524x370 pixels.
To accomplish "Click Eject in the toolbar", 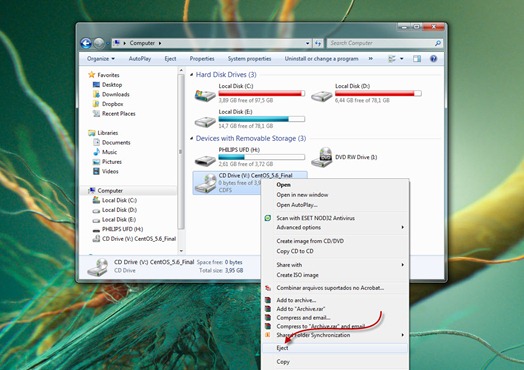I will tap(170, 59).
